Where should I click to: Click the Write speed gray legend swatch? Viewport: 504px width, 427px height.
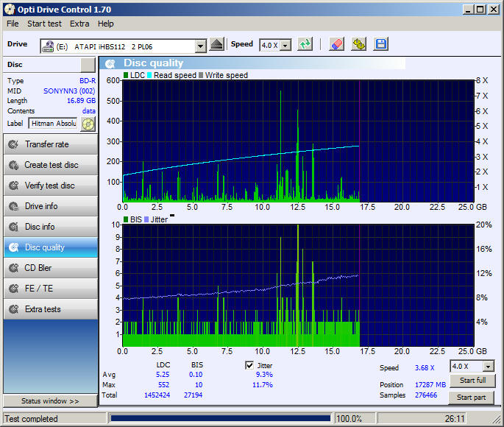[201, 75]
